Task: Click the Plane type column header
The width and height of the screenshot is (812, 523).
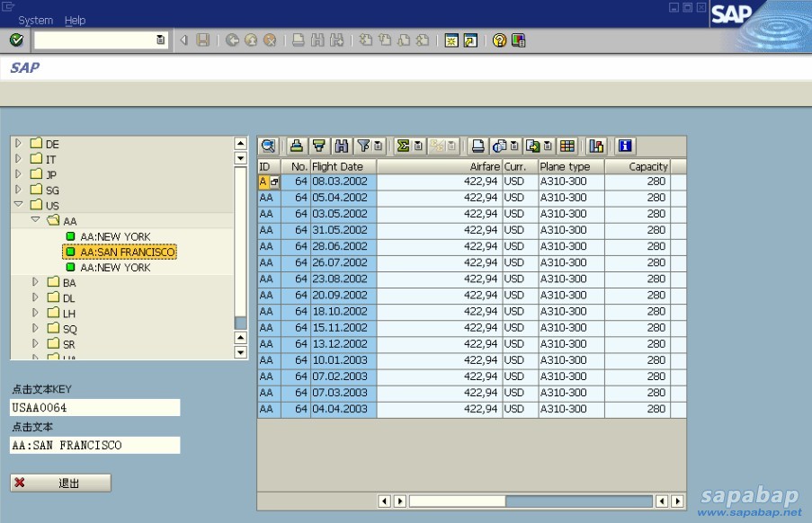Action: click(x=571, y=166)
